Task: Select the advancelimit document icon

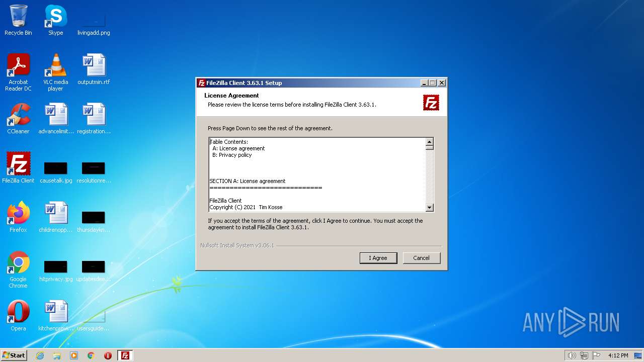Action: tap(55, 119)
